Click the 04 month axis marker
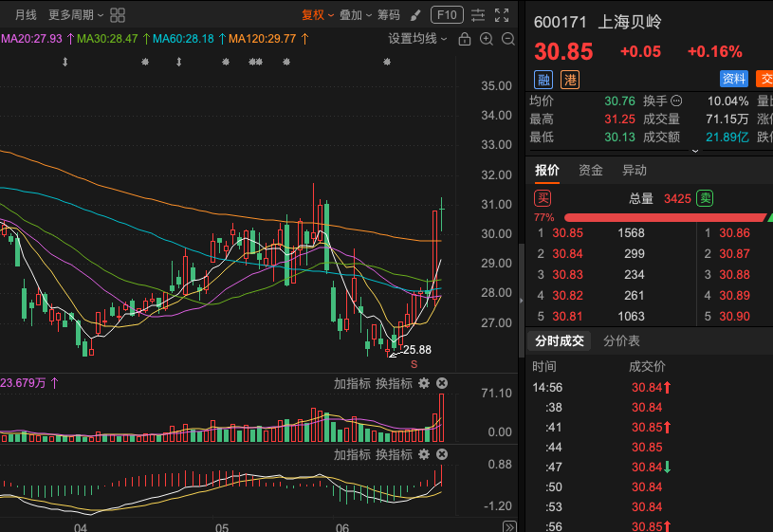773x532 pixels. (81, 527)
